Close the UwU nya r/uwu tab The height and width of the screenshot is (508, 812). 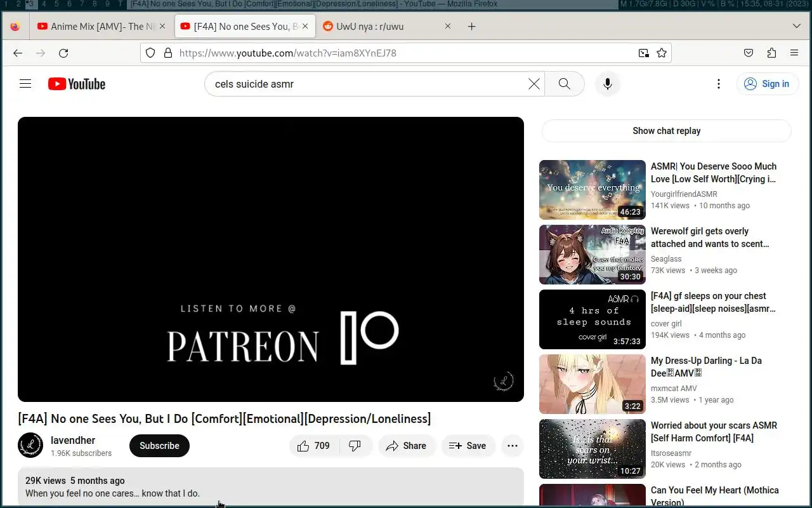coord(448,27)
